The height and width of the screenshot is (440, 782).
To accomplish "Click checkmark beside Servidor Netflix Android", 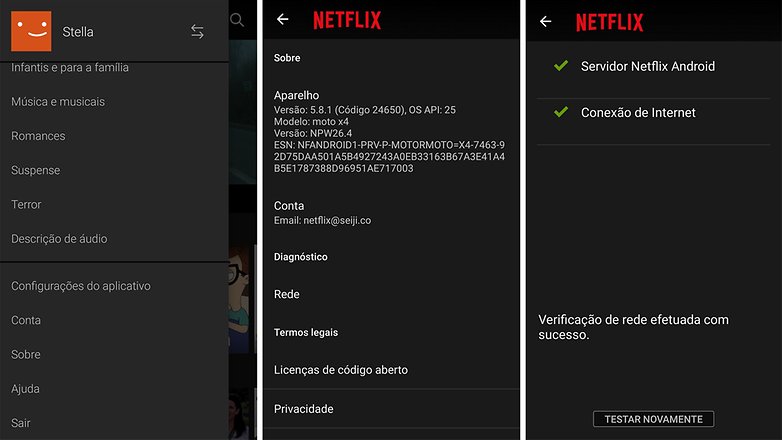I will point(561,65).
